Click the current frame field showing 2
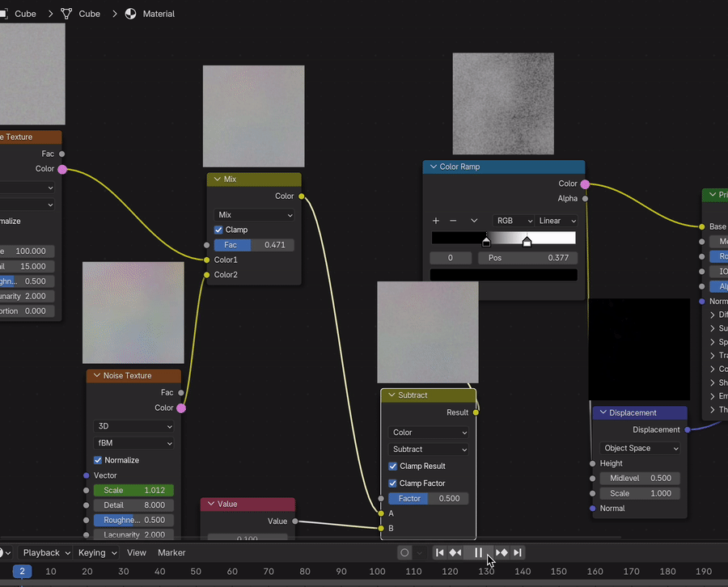Screen dimensions: 728x587 tap(21, 570)
